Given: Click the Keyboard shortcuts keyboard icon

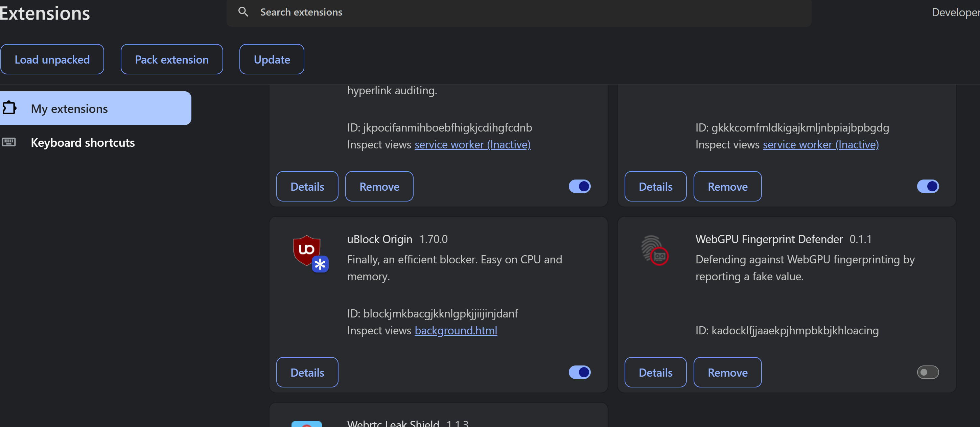Looking at the screenshot, I should [x=9, y=142].
